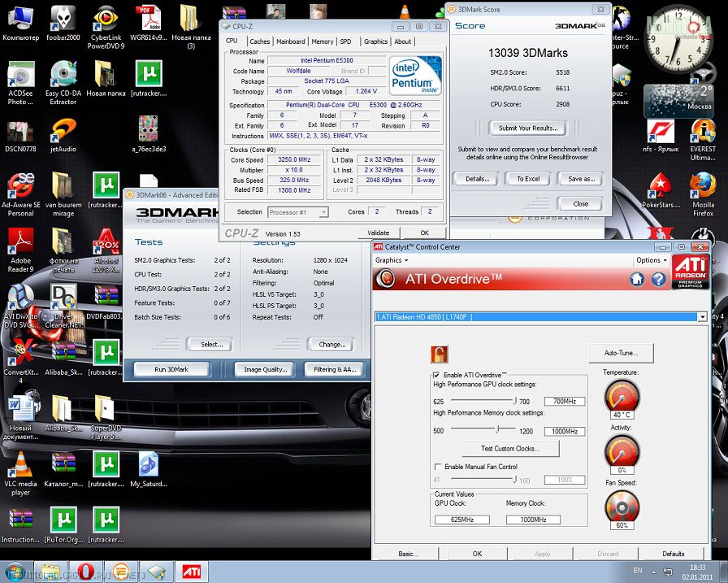Viewport: 728px width, 583px height.
Task: Open the SPD tab in CPU-Z
Action: pos(345,41)
